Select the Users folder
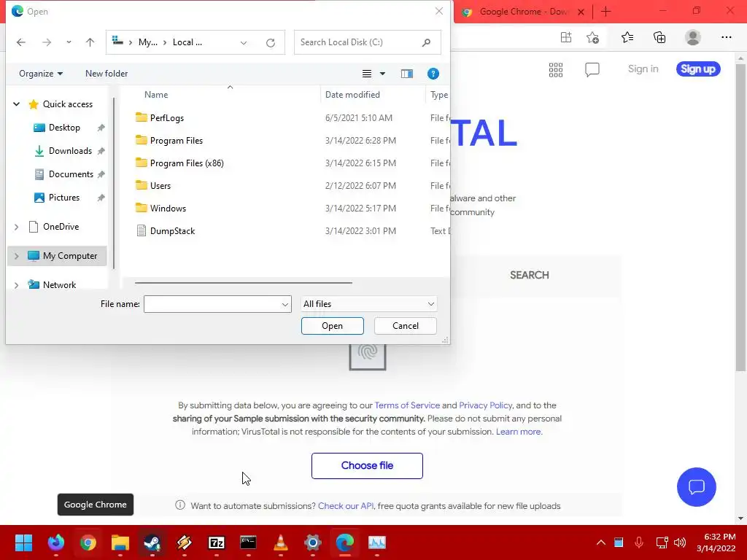 [160, 186]
